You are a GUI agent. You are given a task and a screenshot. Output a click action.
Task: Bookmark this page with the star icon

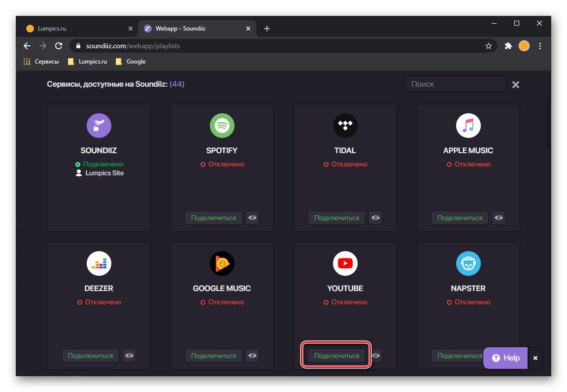tap(489, 46)
